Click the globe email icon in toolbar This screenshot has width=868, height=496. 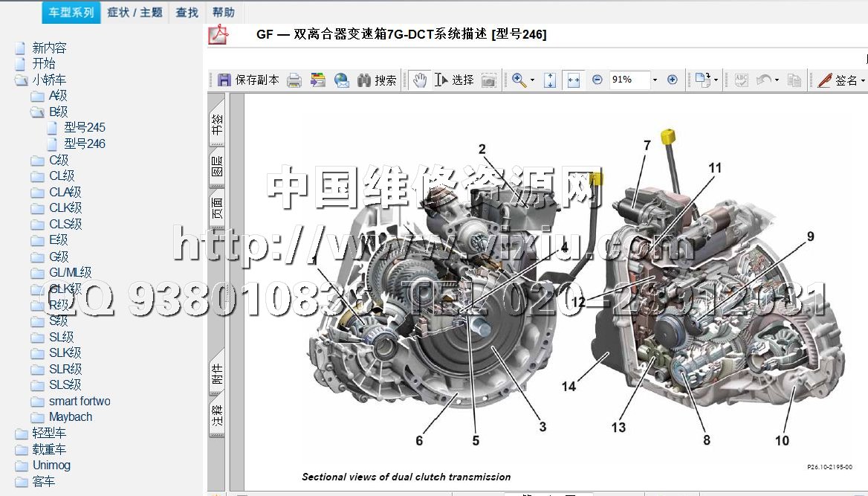pyautogui.click(x=341, y=80)
